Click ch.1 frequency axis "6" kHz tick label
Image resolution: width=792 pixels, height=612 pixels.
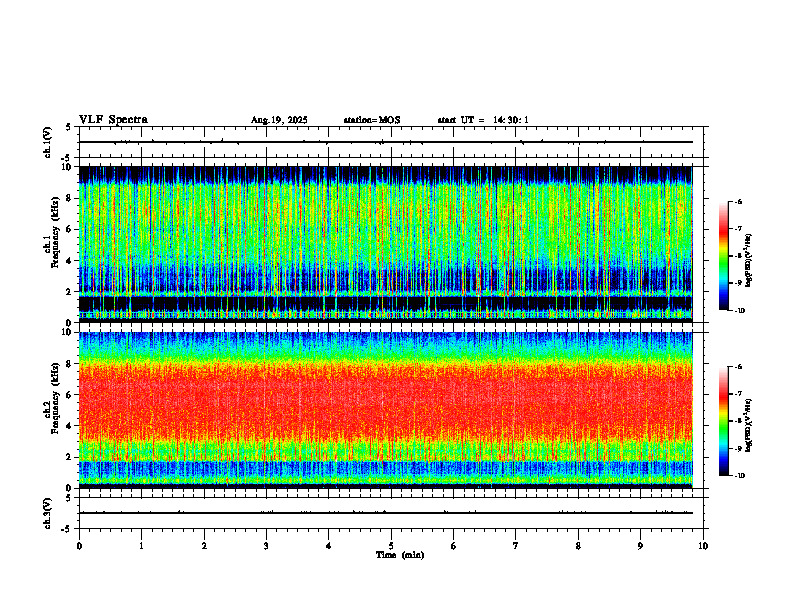(70, 229)
